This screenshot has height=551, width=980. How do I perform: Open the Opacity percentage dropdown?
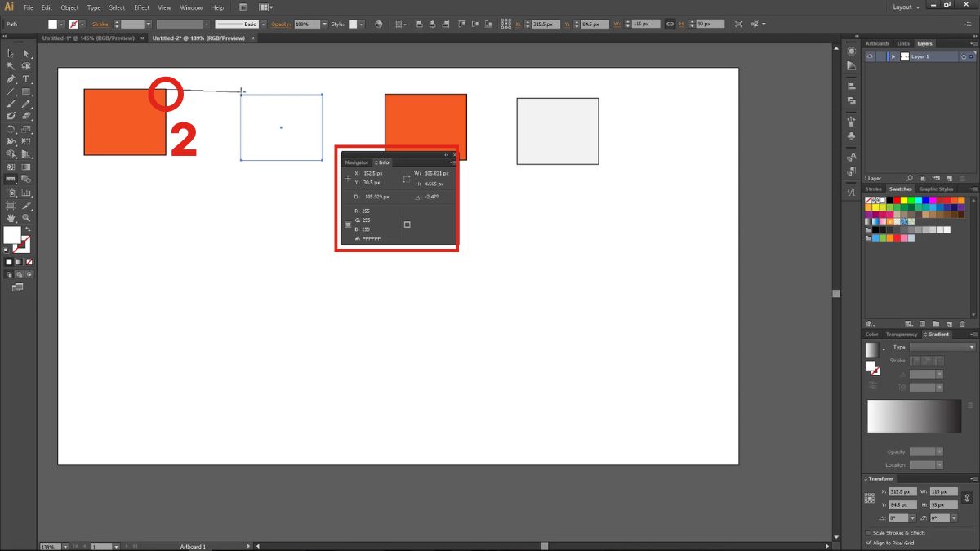(x=324, y=24)
